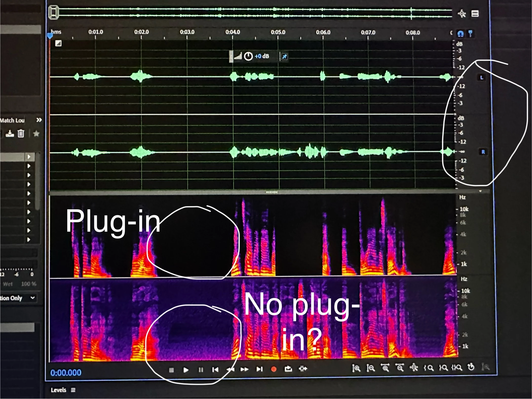Click Zoom to Selection magnifier icon

pos(457,367)
